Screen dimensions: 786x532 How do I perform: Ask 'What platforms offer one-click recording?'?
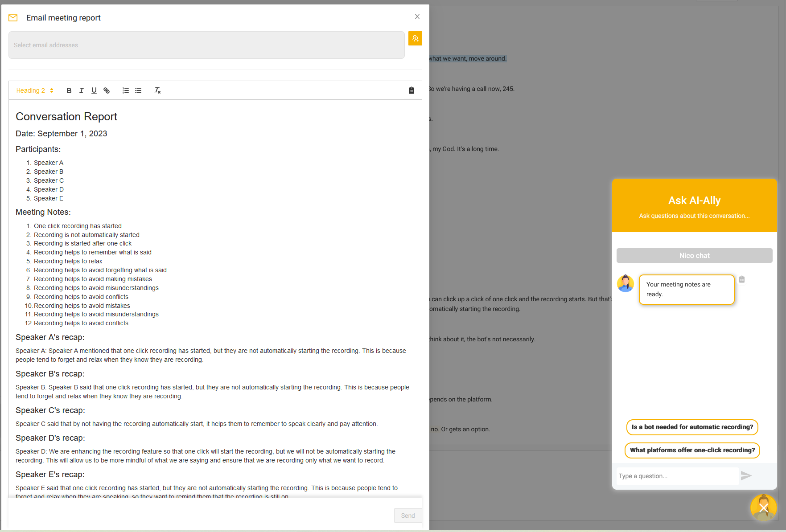point(692,450)
